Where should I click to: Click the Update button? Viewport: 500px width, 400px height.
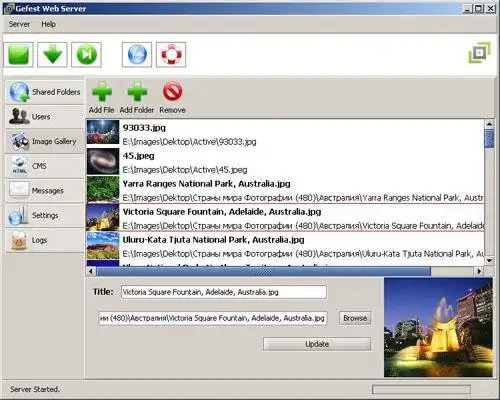[x=317, y=344]
